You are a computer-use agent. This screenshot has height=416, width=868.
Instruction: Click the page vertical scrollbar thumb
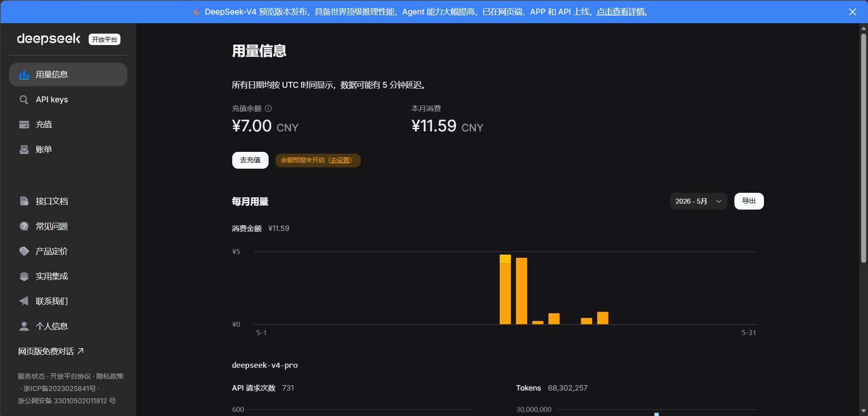coord(863,148)
